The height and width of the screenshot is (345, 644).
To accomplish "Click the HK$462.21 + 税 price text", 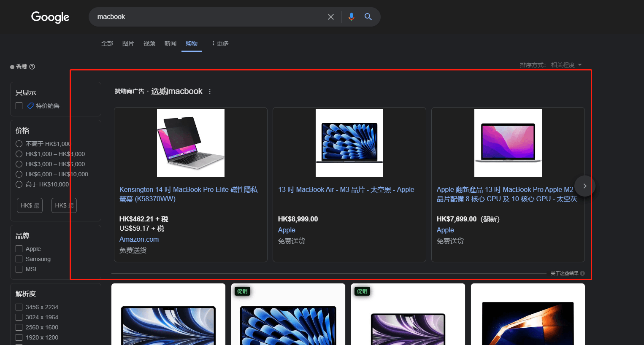I will coord(144,219).
